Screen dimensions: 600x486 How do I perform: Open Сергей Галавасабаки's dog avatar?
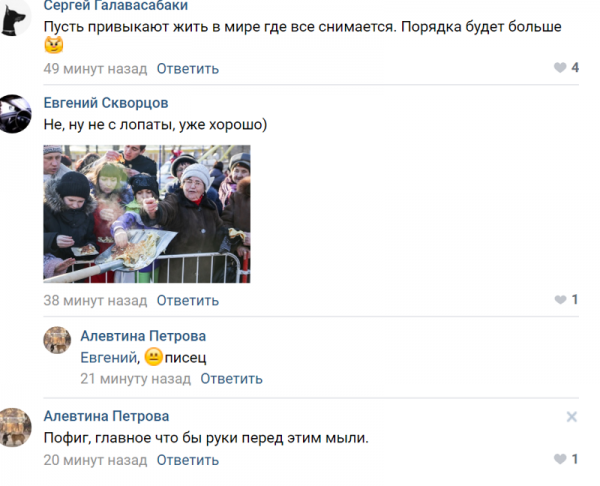[x=15, y=19]
